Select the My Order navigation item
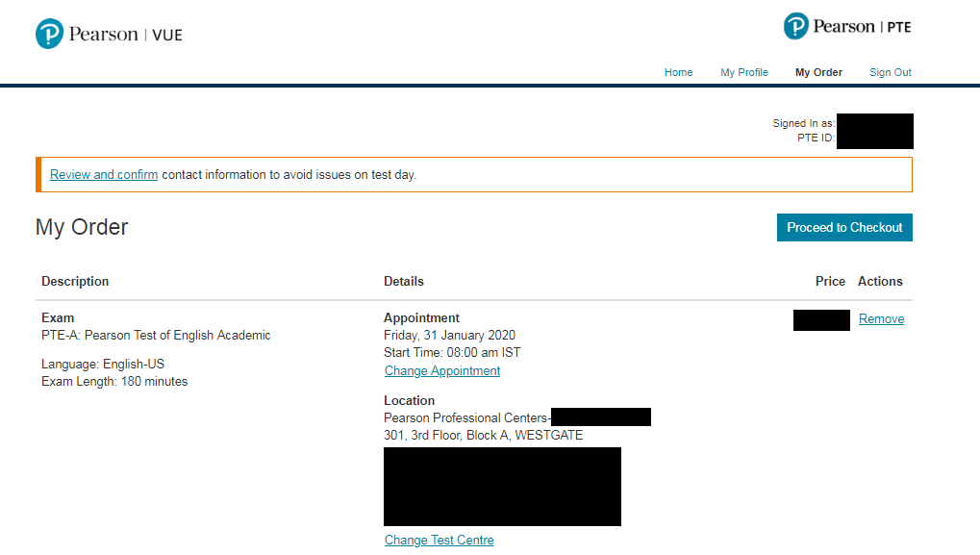 pyautogui.click(x=818, y=72)
